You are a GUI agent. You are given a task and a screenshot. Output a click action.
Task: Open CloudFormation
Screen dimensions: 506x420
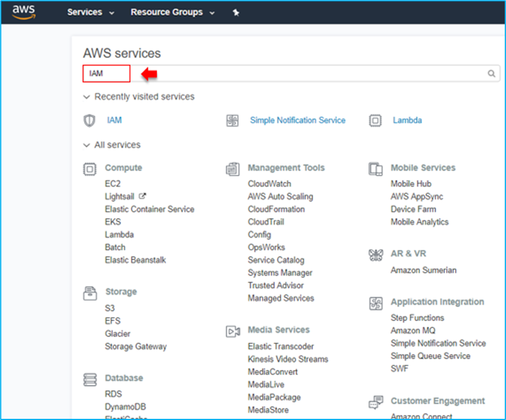[x=276, y=209]
